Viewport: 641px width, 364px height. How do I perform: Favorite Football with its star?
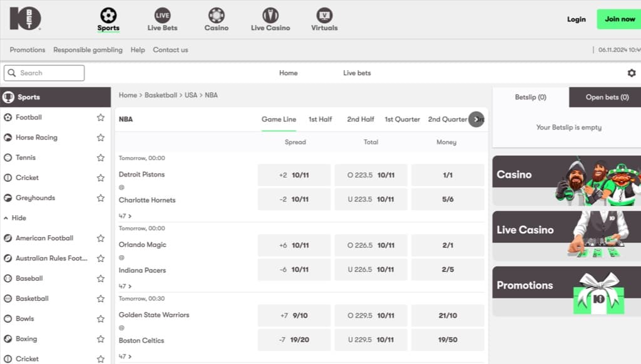101,117
